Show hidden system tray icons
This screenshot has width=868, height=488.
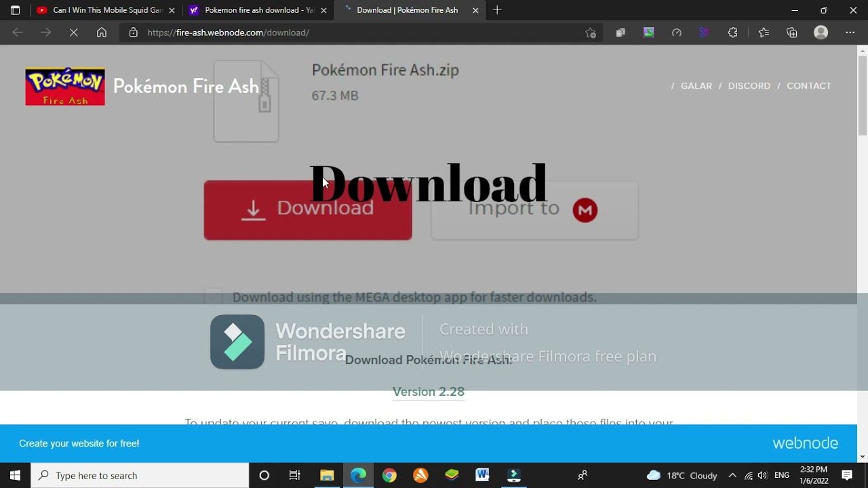point(732,475)
